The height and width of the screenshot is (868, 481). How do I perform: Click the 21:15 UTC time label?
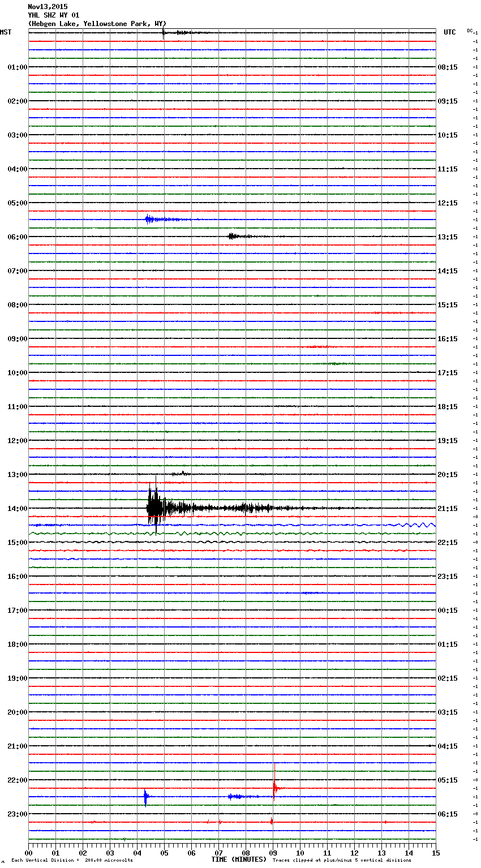click(x=448, y=509)
